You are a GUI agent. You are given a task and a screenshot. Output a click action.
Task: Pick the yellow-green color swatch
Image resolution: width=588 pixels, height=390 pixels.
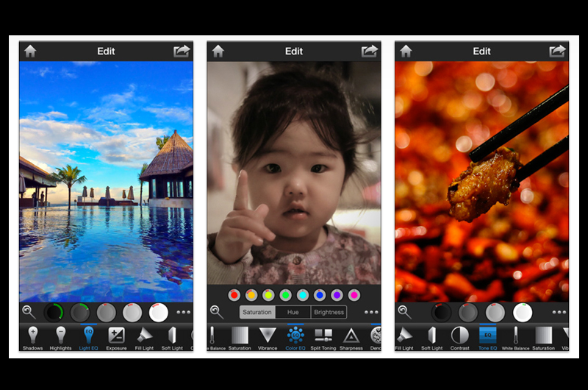tap(268, 295)
